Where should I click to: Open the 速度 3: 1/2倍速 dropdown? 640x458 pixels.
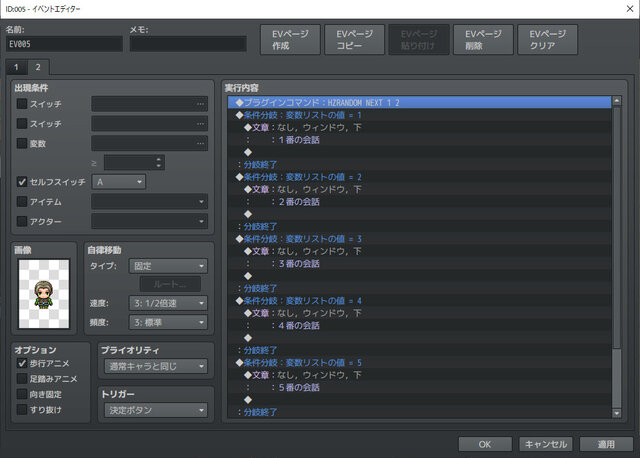pyautogui.click(x=168, y=303)
